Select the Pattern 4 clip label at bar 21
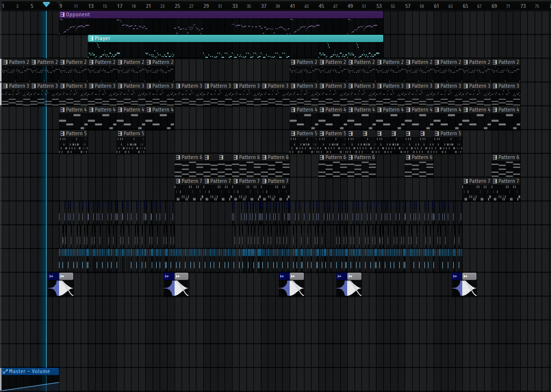Screen dimensions: 551x392 point(163,110)
